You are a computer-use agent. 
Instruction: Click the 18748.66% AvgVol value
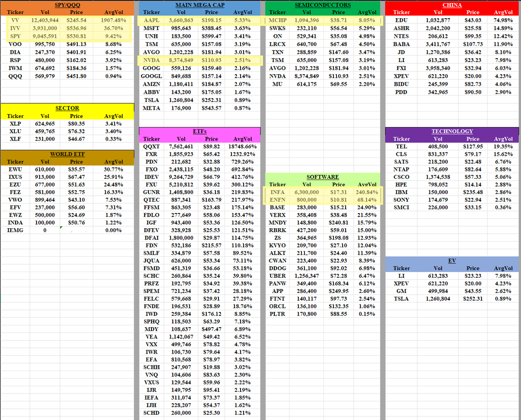(x=242, y=146)
